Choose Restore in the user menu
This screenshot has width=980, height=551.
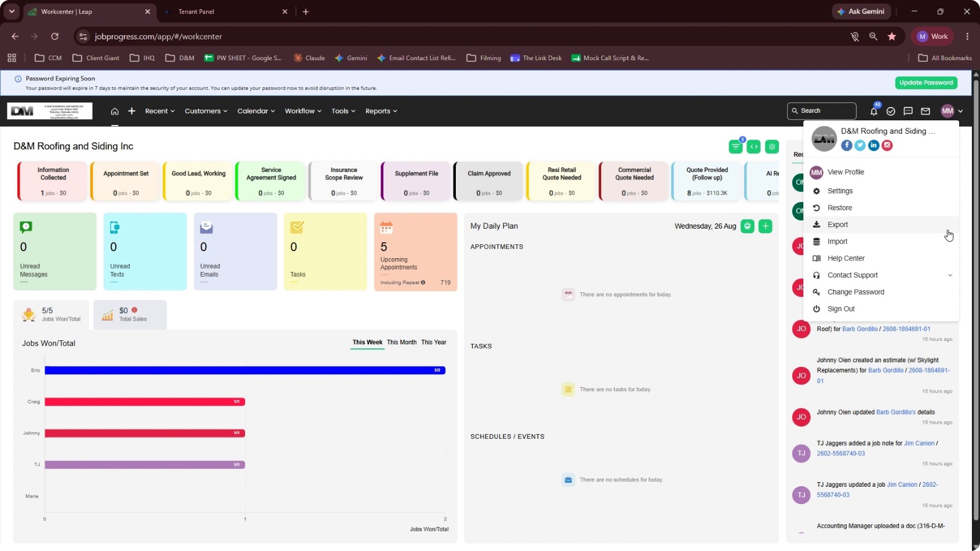coord(882,208)
